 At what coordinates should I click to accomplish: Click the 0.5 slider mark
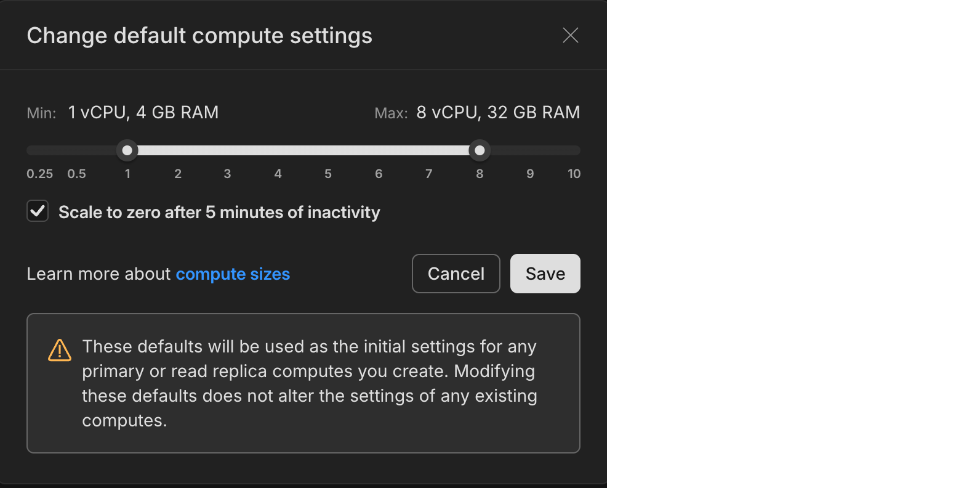(77, 174)
